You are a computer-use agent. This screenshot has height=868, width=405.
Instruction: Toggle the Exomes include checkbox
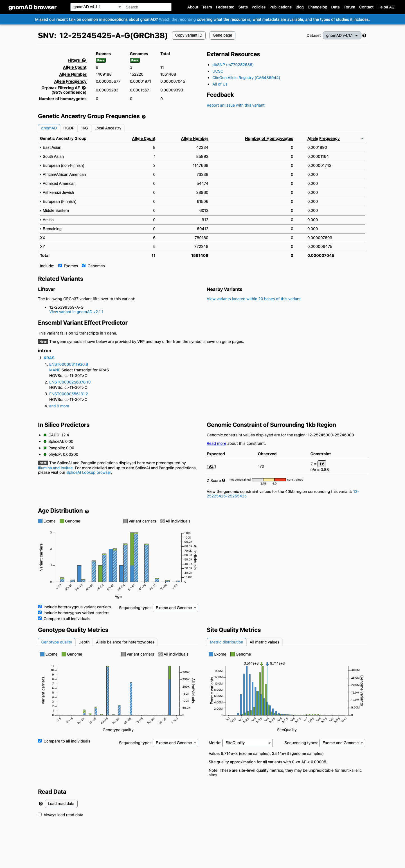(60, 266)
